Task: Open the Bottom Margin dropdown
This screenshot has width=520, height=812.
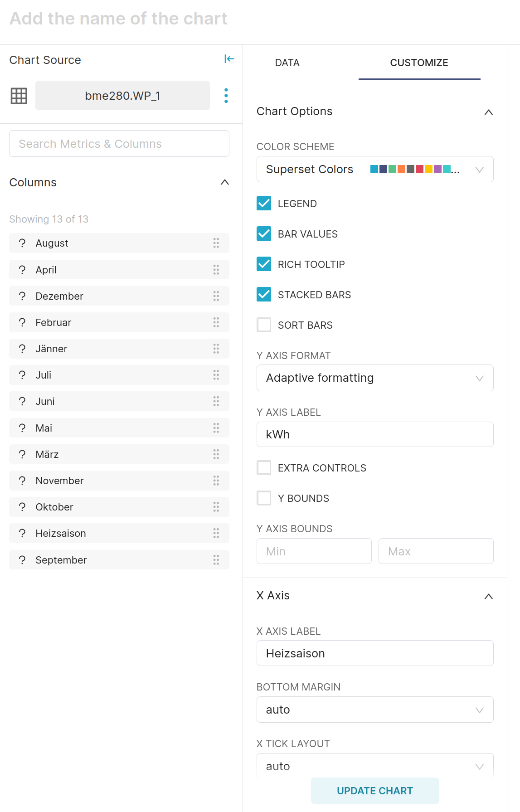Action: pos(375,710)
